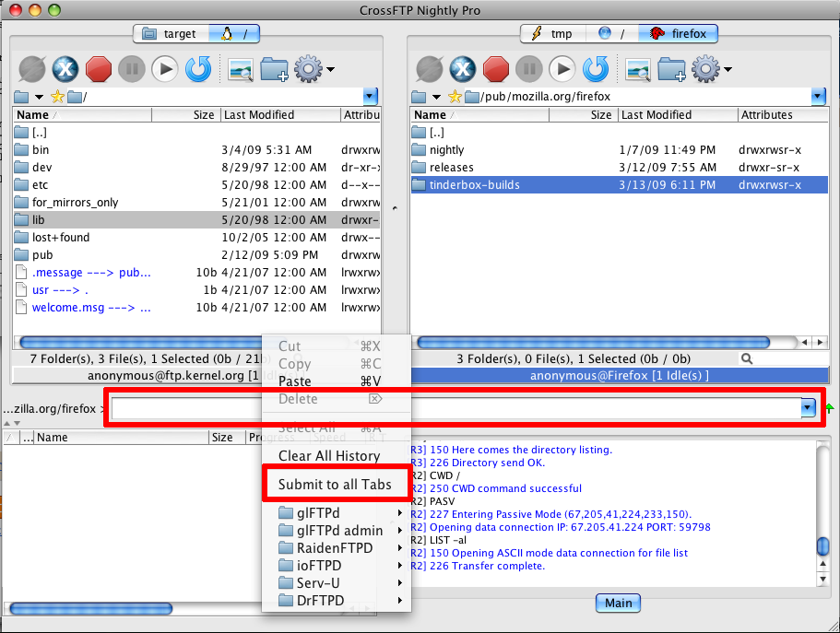Switch to the target tab
The width and height of the screenshot is (840, 633).
pos(171,34)
